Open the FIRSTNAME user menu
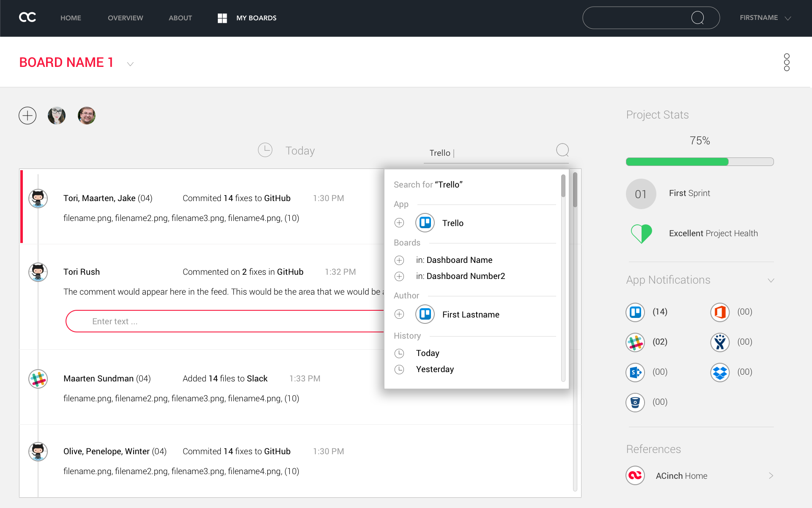The image size is (812, 508). (765, 18)
